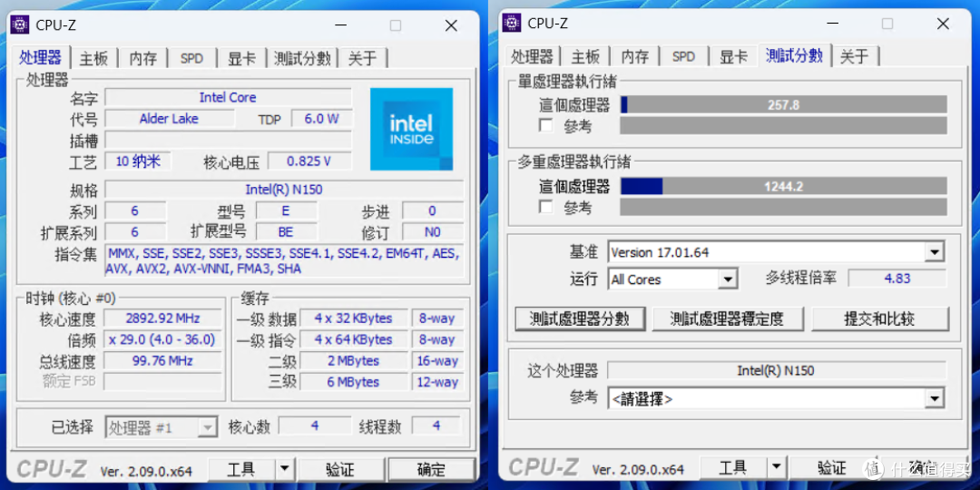The image size is (980, 490).
Task: Click single-thread score bar showing 257.8
Action: [784, 104]
